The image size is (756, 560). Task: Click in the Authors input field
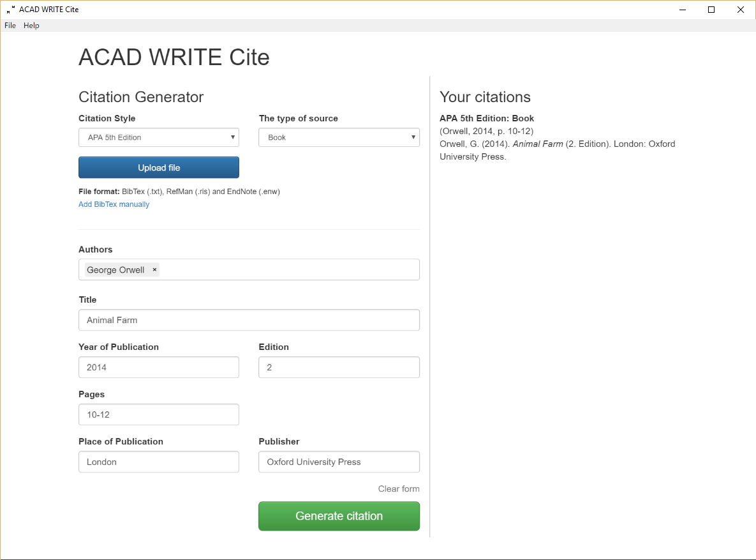coord(287,270)
